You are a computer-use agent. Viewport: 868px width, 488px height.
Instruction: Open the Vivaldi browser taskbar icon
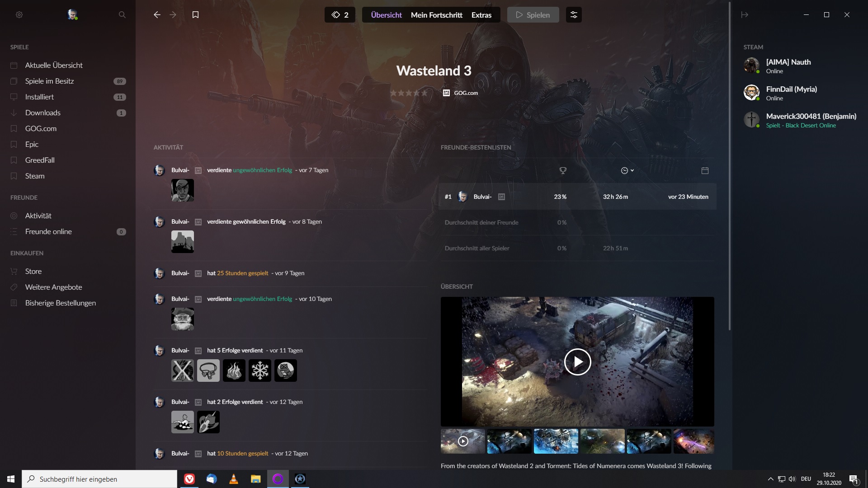(189, 479)
